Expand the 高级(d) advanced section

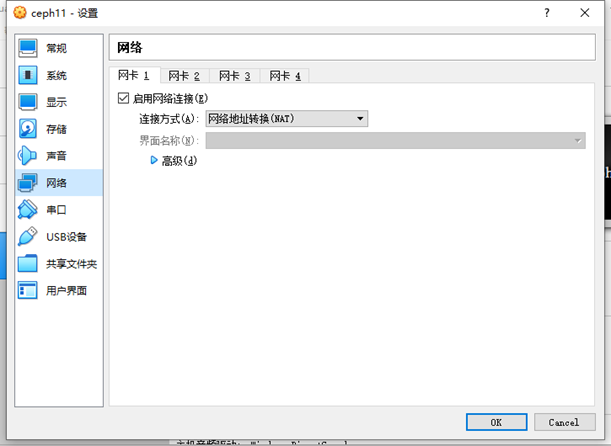154,160
